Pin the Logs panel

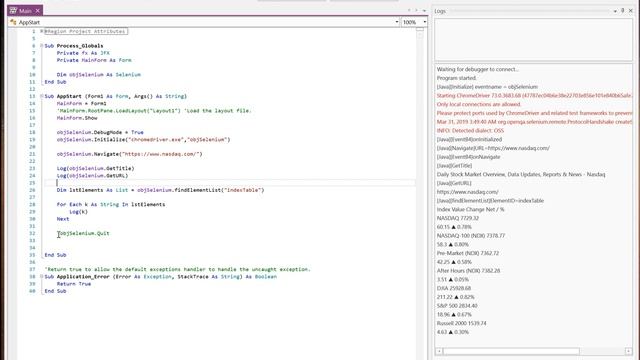(622, 11)
